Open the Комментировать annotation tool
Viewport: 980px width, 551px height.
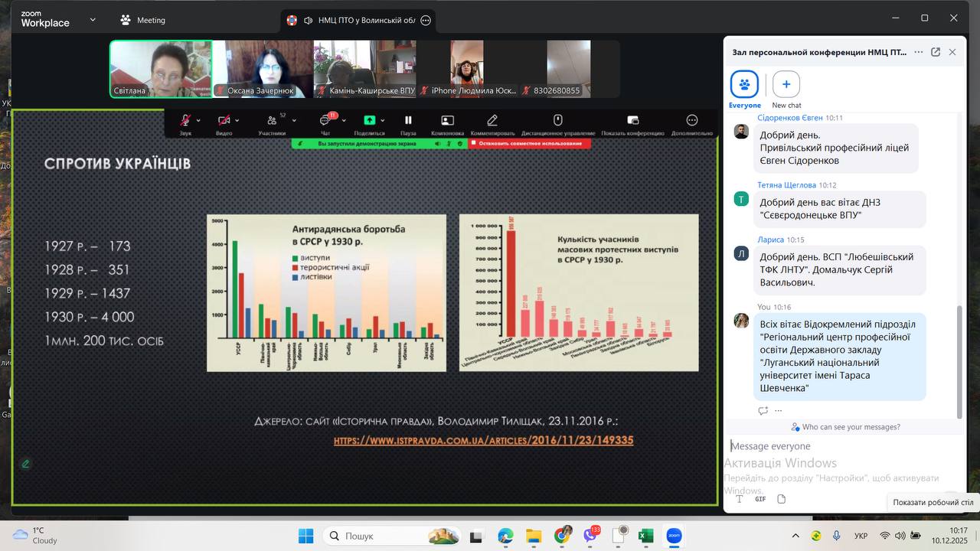pyautogui.click(x=492, y=121)
